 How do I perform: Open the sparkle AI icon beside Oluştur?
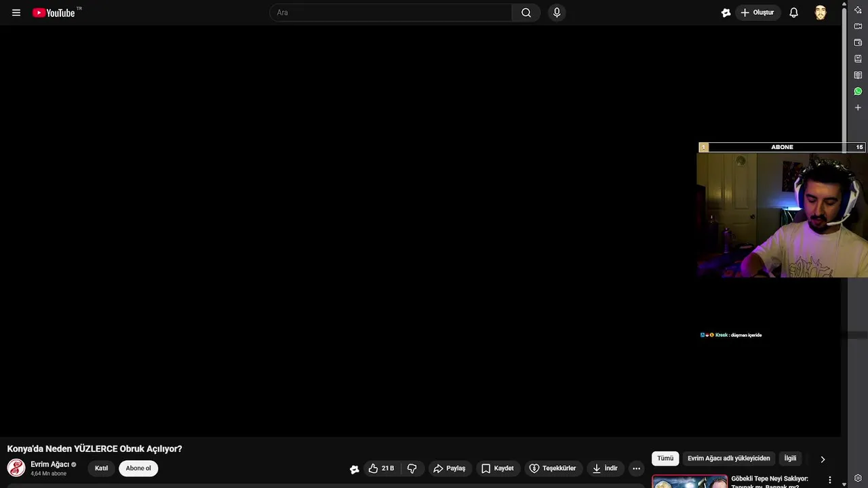coord(726,13)
